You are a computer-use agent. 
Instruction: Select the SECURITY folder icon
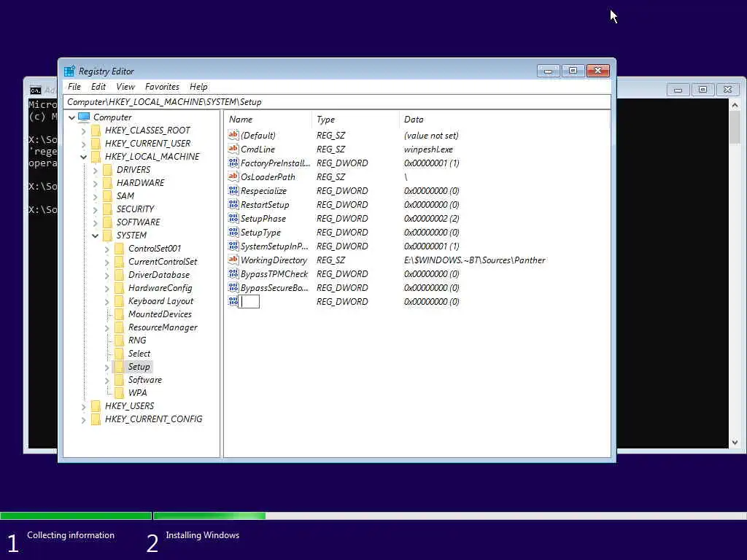pyautogui.click(x=108, y=209)
